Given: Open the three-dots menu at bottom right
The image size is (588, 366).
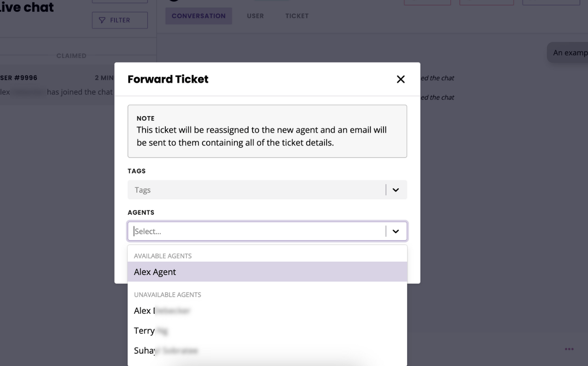Looking at the screenshot, I should [569, 349].
